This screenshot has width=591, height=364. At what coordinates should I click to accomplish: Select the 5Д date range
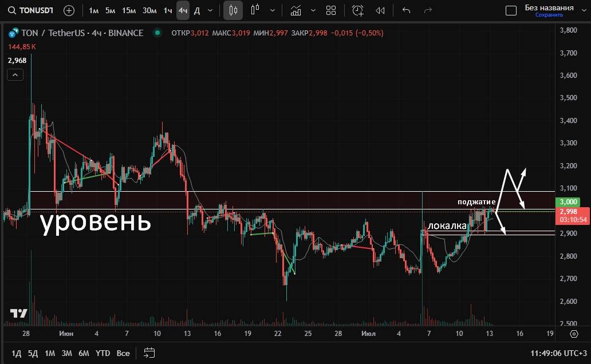click(33, 354)
